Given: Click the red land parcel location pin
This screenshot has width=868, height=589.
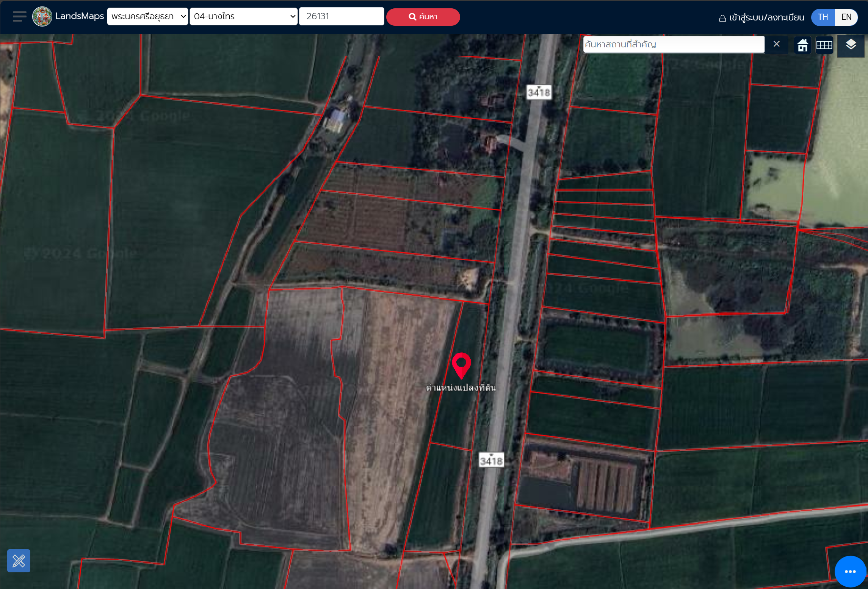Looking at the screenshot, I should 461,365.
